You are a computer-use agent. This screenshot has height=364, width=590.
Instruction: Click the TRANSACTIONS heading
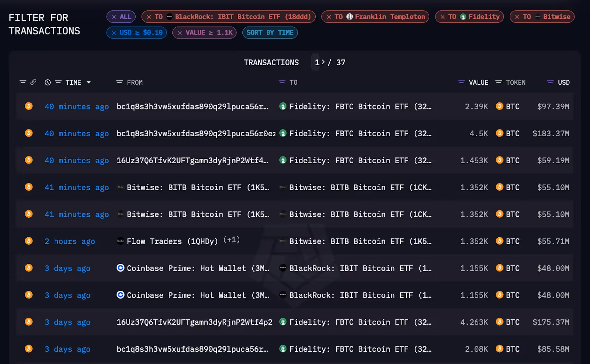pos(271,63)
